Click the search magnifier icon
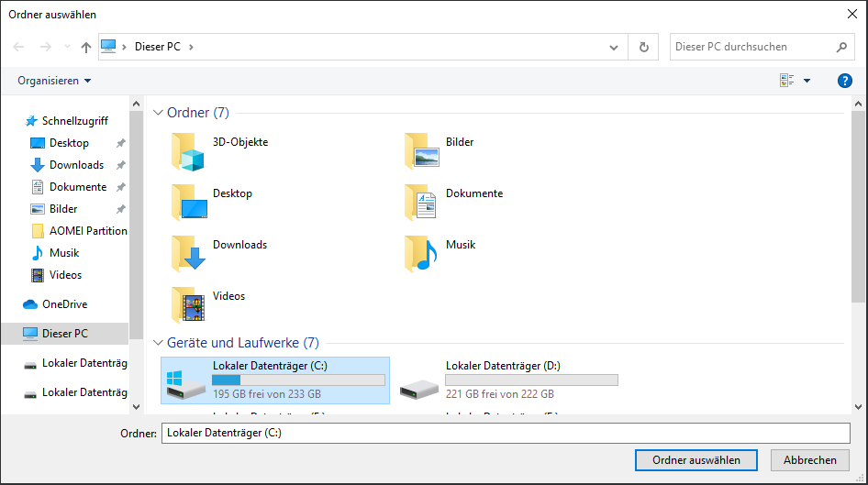 pyautogui.click(x=841, y=47)
